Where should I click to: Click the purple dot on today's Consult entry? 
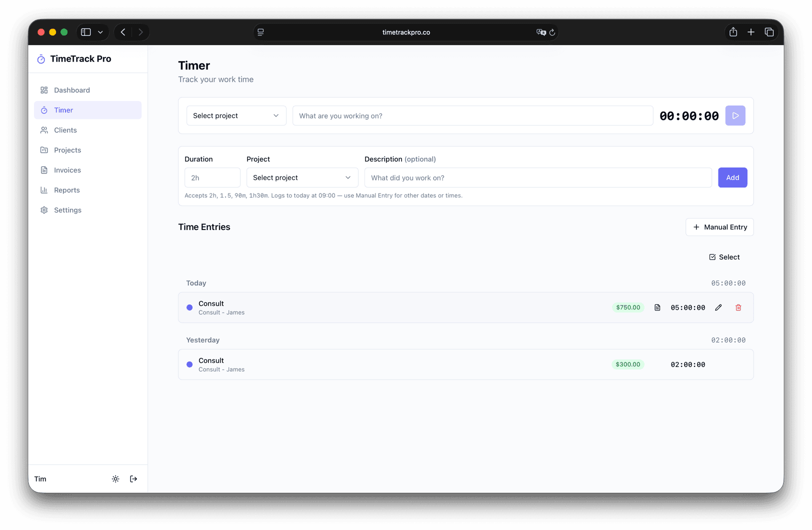[x=189, y=307]
